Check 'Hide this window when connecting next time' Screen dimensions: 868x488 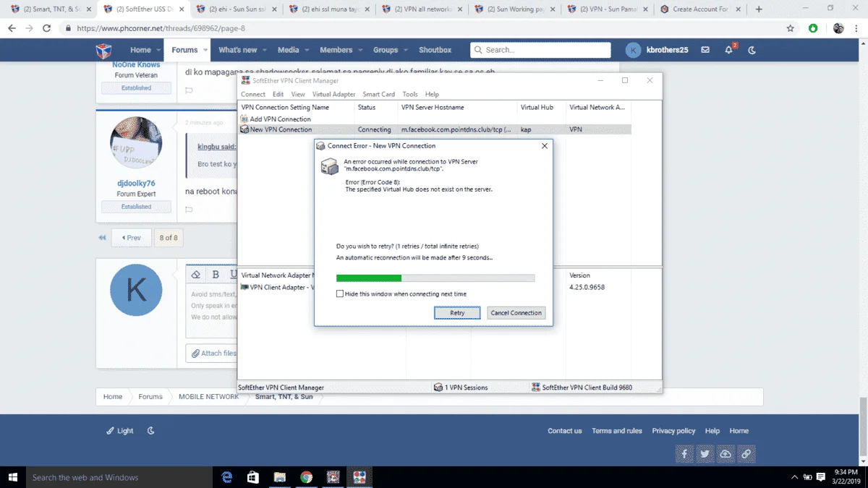340,294
